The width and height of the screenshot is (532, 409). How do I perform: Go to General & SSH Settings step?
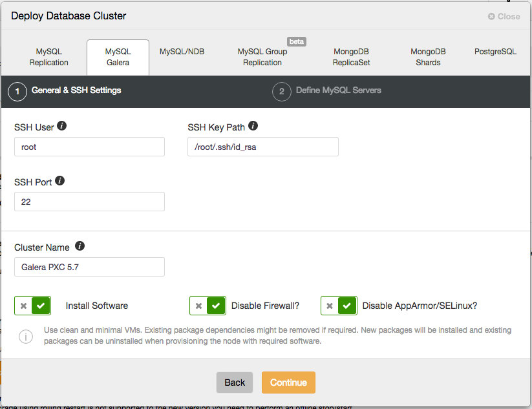pyautogui.click(x=76, y=90)
